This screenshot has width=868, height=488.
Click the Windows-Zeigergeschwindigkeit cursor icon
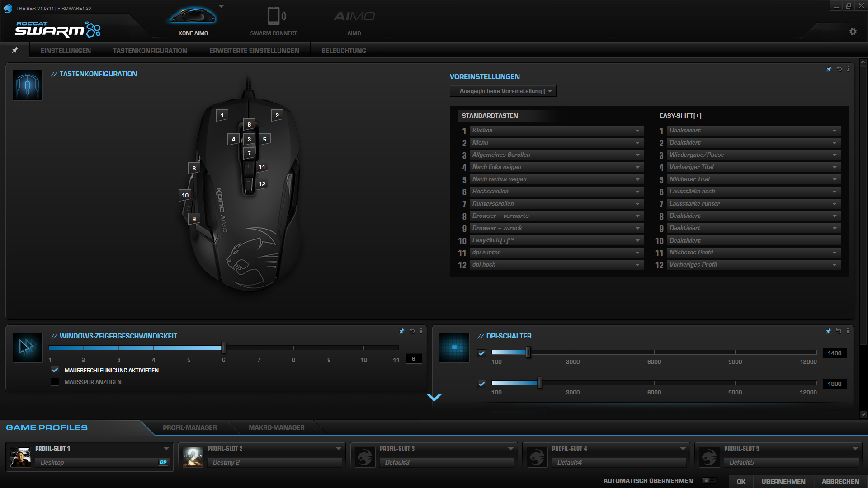click(x=28, y=347)
